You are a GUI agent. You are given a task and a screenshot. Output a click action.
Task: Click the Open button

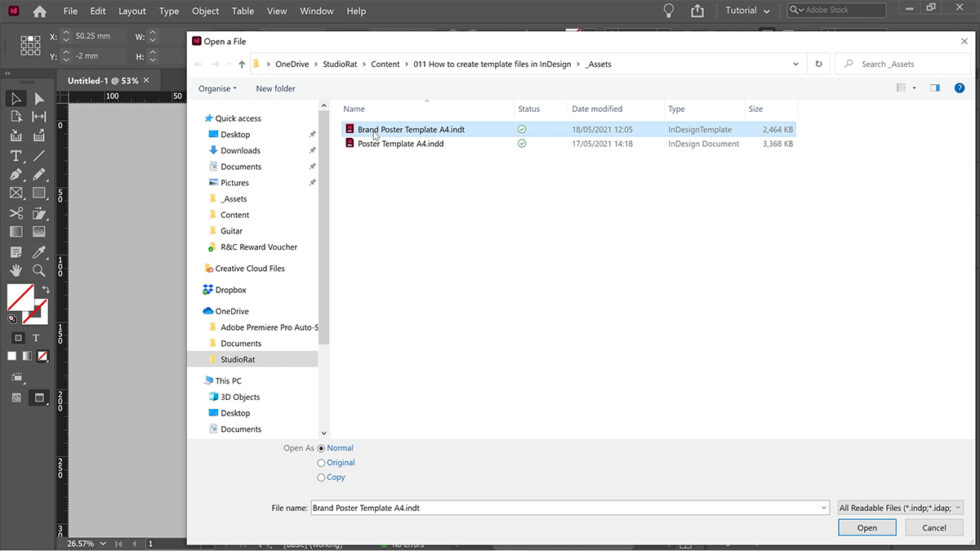[866, 528]
